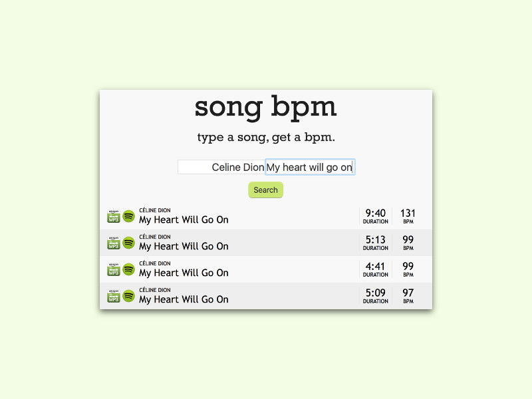Focus the song search input field
The image size is (532, 399).
pyautogui.click(x=267, y=167)
